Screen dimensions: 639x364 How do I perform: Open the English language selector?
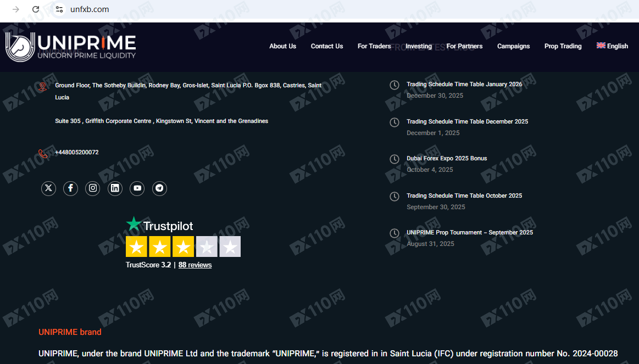tap(612, 46)
